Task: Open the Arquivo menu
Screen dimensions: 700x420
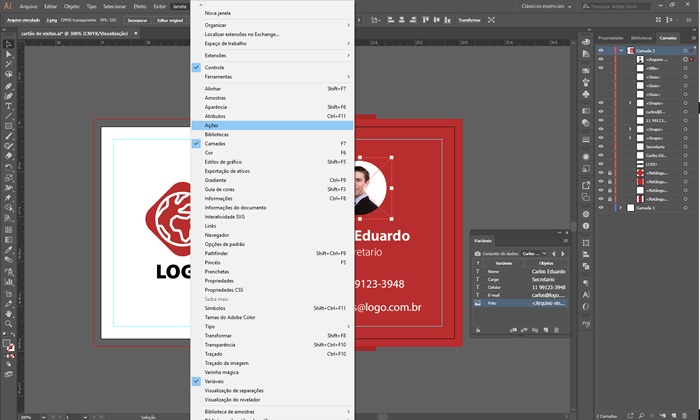Action: click(x=28, y=6)
